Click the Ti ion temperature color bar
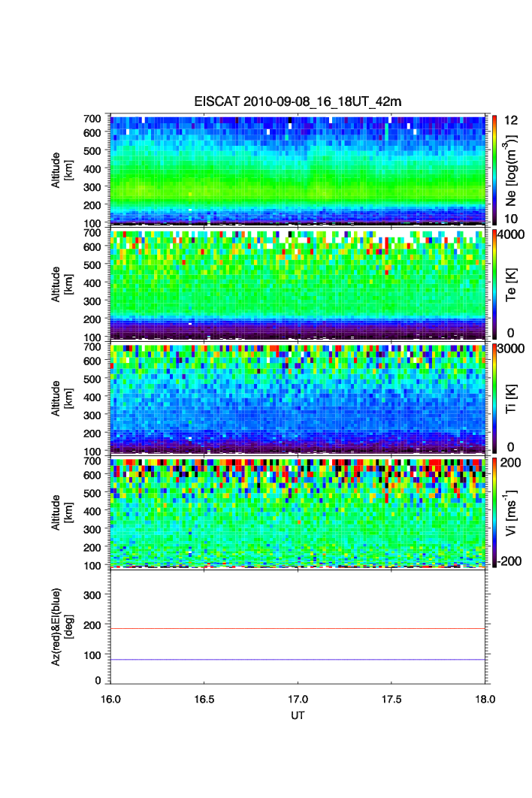532x798 pixels. click(x=492, y=398)
